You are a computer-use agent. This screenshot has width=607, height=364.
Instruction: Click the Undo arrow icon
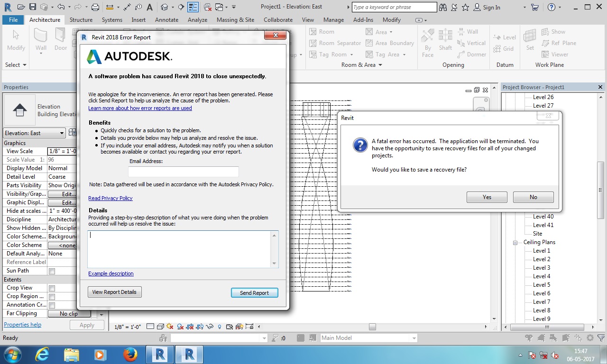coord(61,7)
